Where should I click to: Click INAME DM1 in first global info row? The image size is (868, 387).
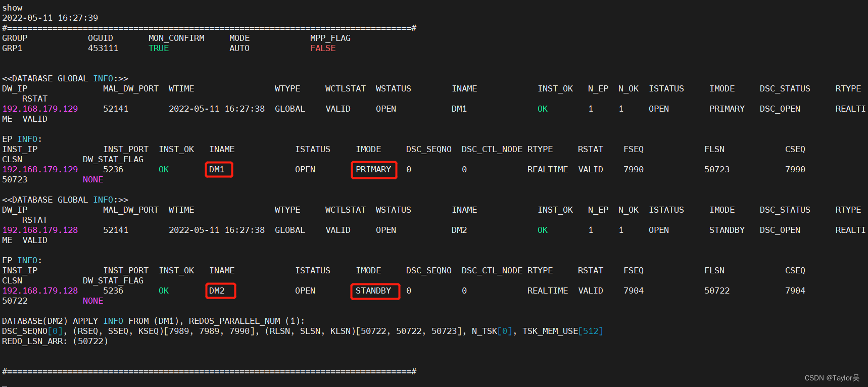click(459, 109)
